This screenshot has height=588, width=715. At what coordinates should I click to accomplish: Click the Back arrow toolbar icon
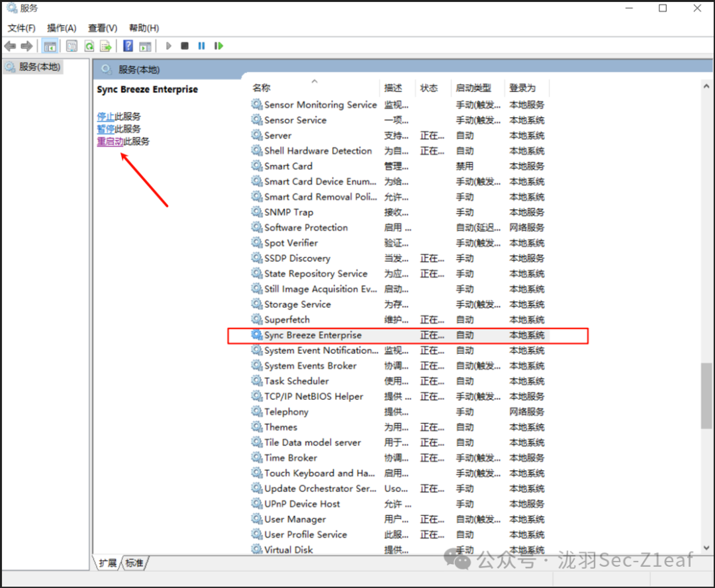[10, 46]
